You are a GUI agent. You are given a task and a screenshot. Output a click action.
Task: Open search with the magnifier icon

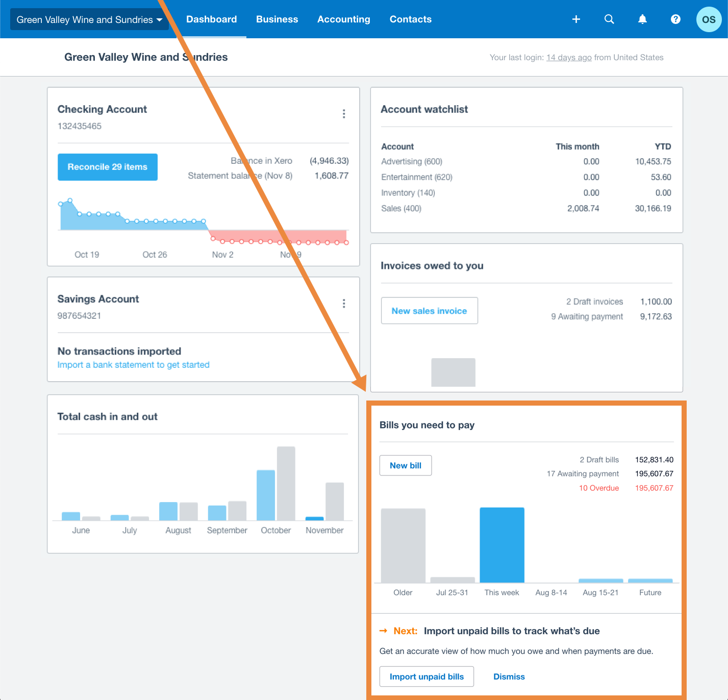(609, 19)
